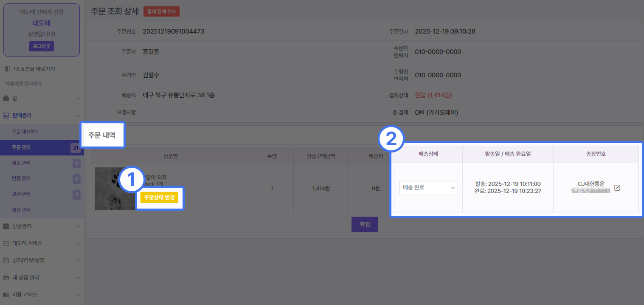This screenshot has height=305, width=644.
Task: Click the usage guide book icon
Action: click(6, 294)
